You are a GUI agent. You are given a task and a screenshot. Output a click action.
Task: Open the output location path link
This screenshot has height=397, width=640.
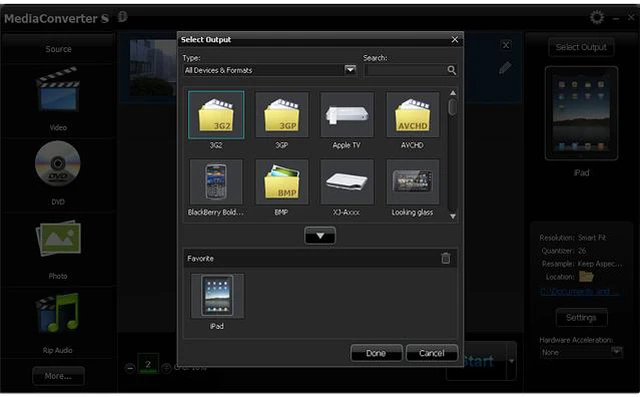[x=579, y=291]
